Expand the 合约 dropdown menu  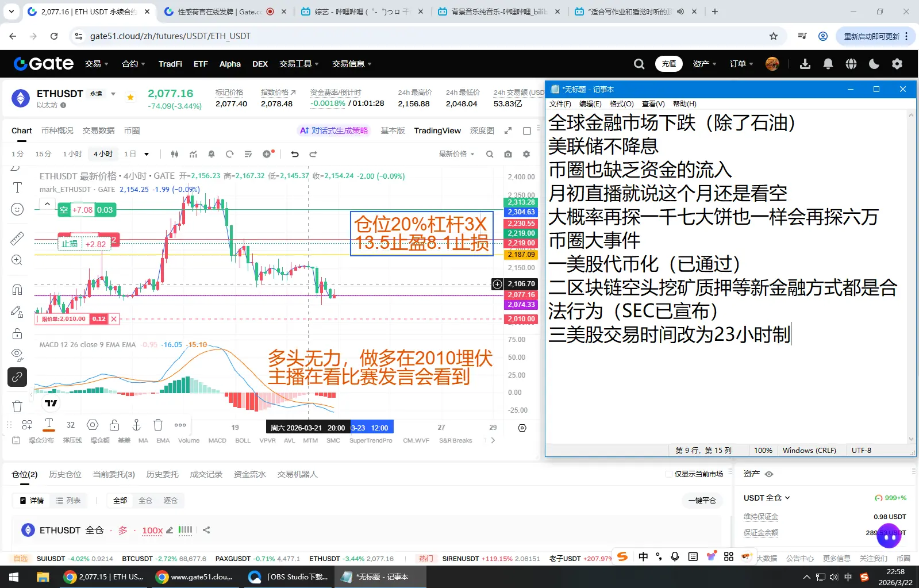tap(133, 64)
